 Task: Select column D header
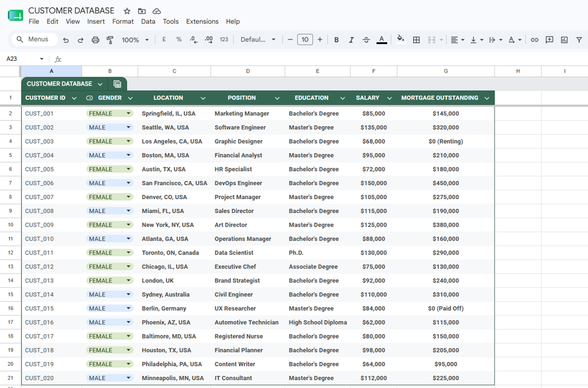pyautogui.click(x=248, y=71)
